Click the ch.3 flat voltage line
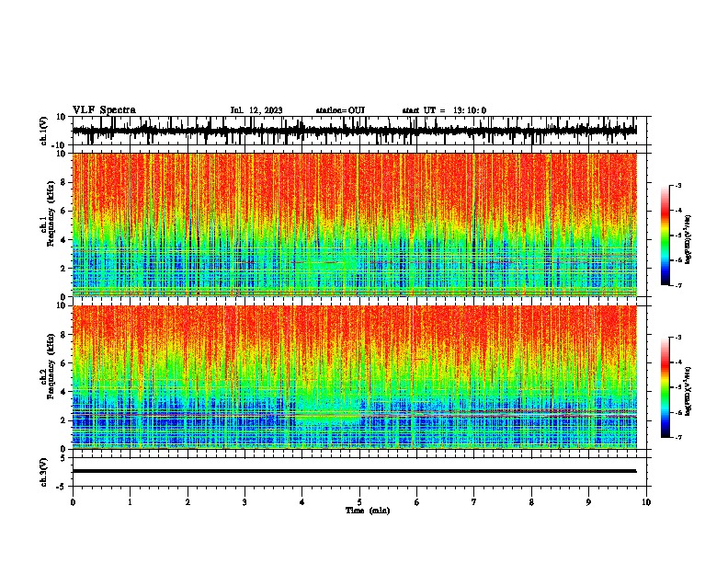The image size is (728, 563). [354, 471]
